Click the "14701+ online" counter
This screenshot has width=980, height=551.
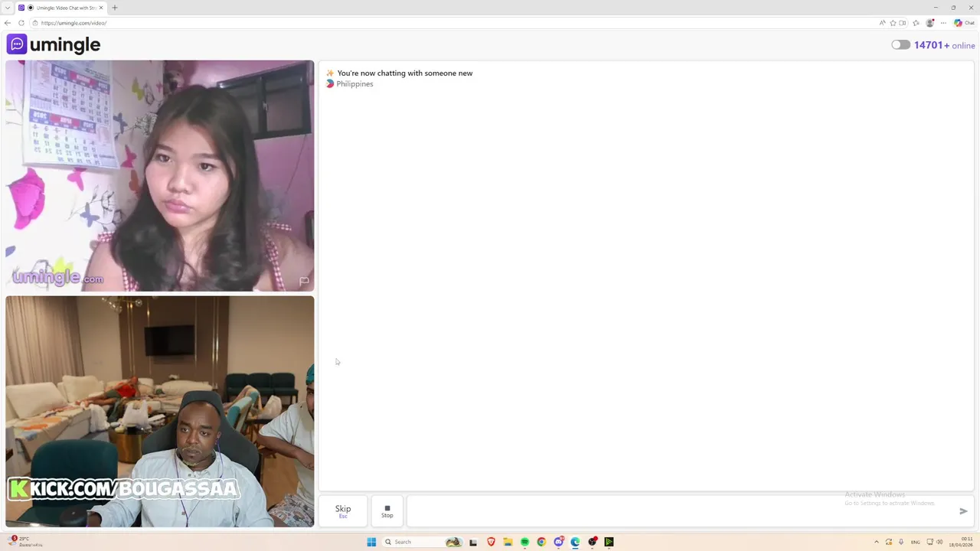click(x=944, y=45)
